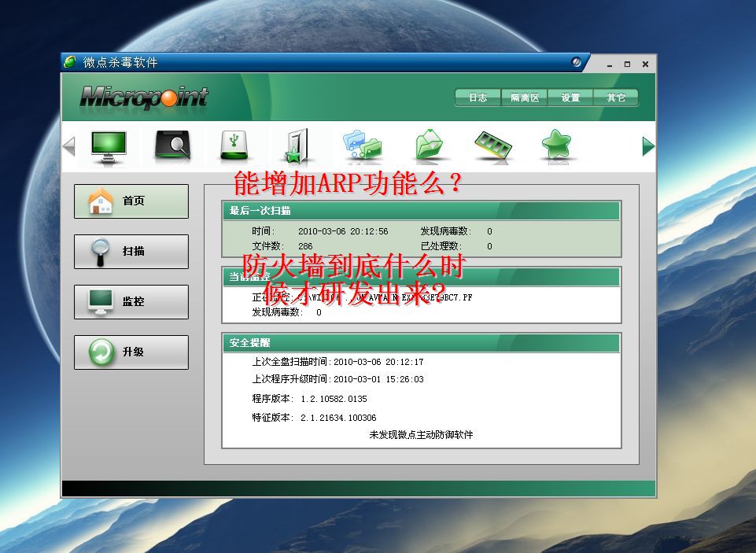756x553 pixels.
Task: Click the 微点杀毒软件 window title text
Action: tap(120, 62)
